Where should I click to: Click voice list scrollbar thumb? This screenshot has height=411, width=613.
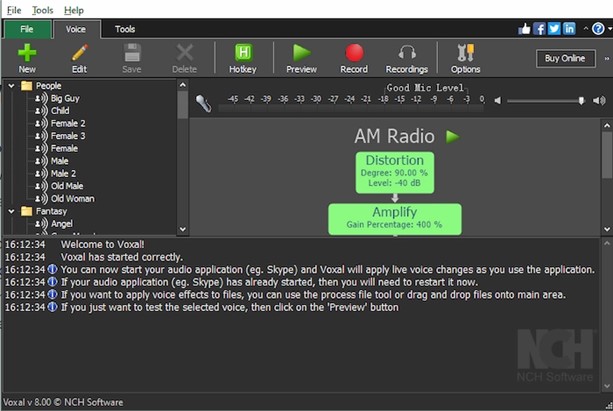(x=183, y=105)
